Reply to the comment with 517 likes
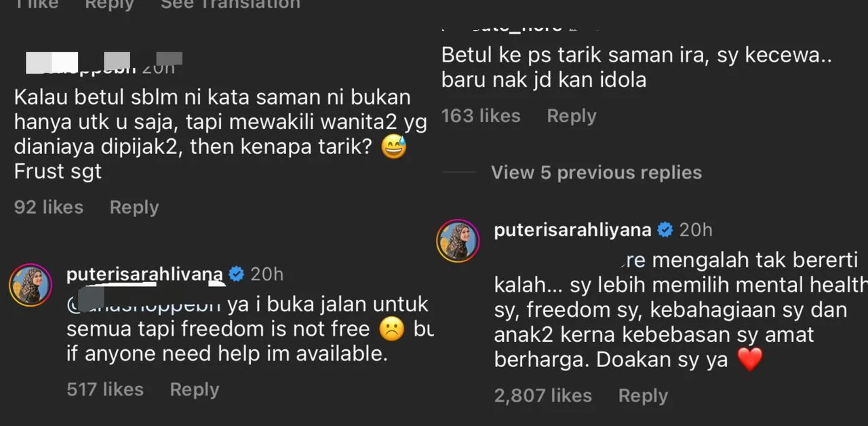 click(194, 389)
